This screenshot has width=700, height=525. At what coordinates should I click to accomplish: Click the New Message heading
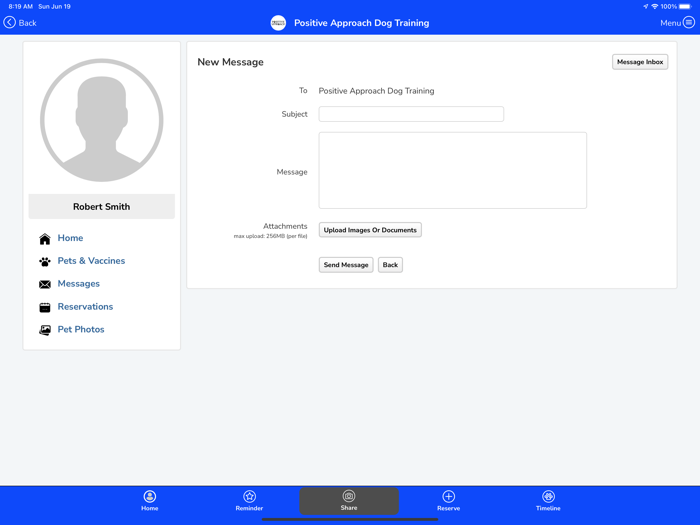(230, 62)
